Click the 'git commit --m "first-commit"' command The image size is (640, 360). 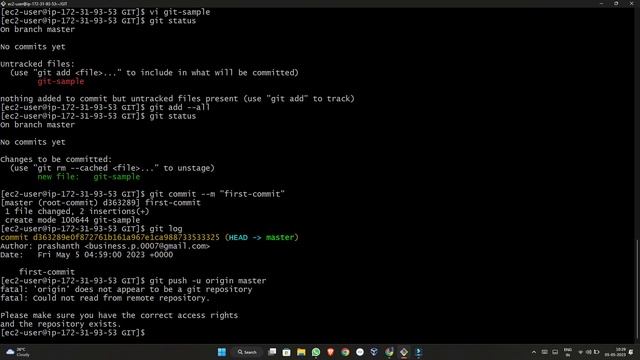tap(217, 194)
